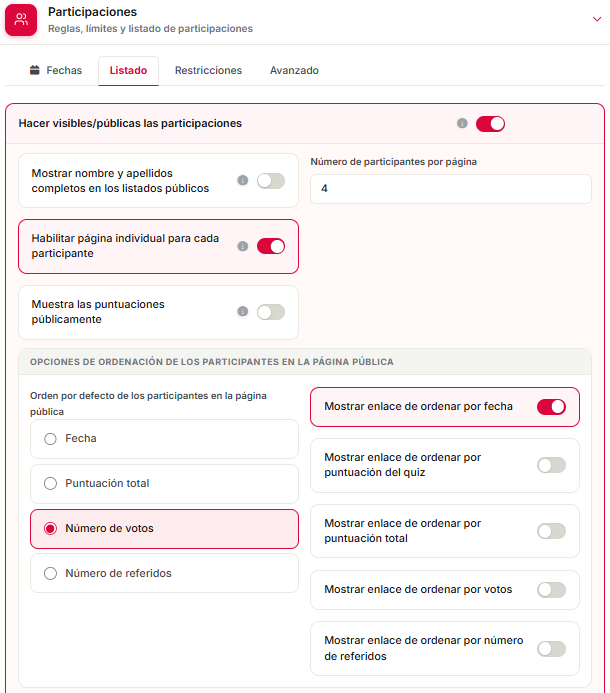Enable ordenar por puntuación del quiz toggle
Screen dimensions: 610x693
(x=551, y=465)
